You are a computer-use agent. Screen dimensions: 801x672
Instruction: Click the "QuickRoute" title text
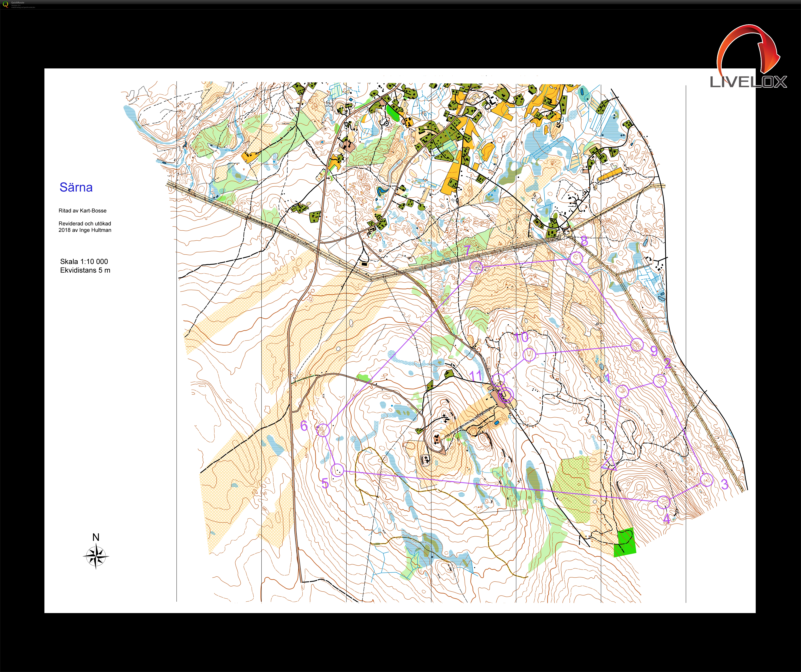tap(18, 3)
